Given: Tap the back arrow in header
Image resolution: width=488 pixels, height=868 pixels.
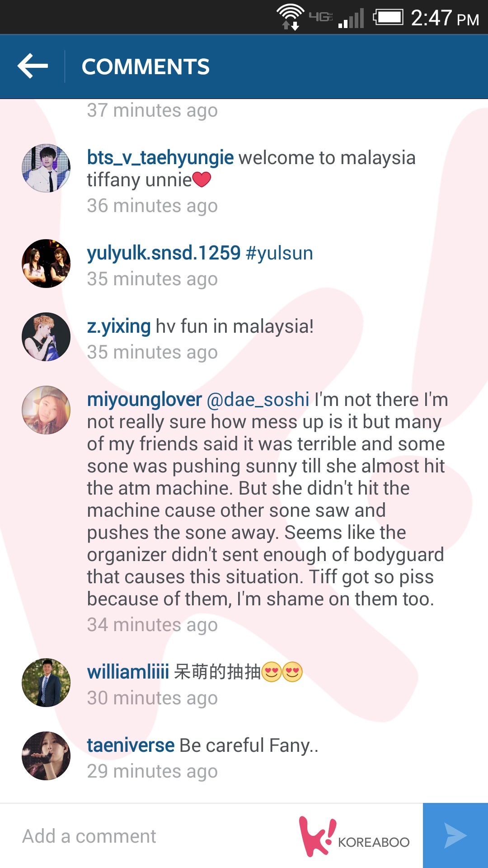Looking at the screenshot, I should tap(33, 66).
